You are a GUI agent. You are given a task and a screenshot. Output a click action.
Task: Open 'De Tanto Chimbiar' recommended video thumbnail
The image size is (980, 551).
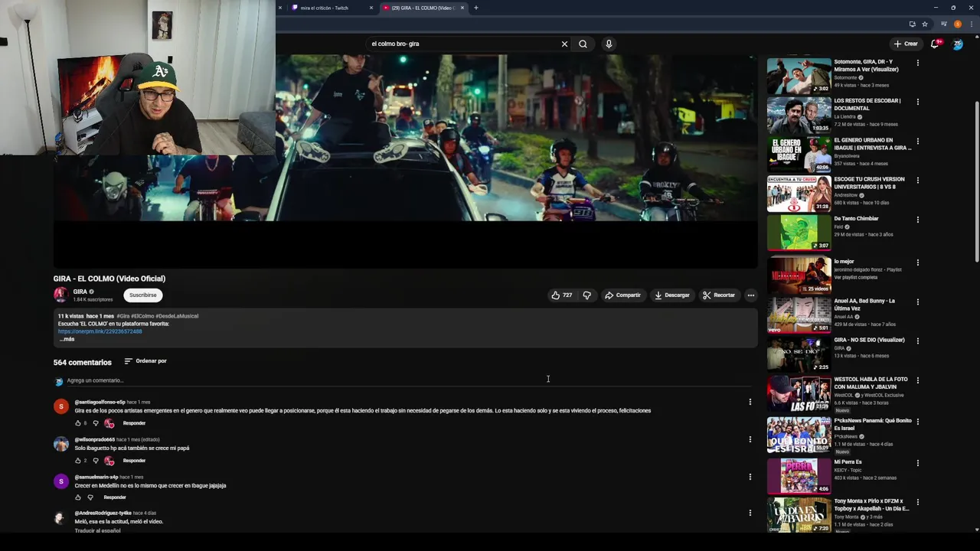click(x=799, y=232)
